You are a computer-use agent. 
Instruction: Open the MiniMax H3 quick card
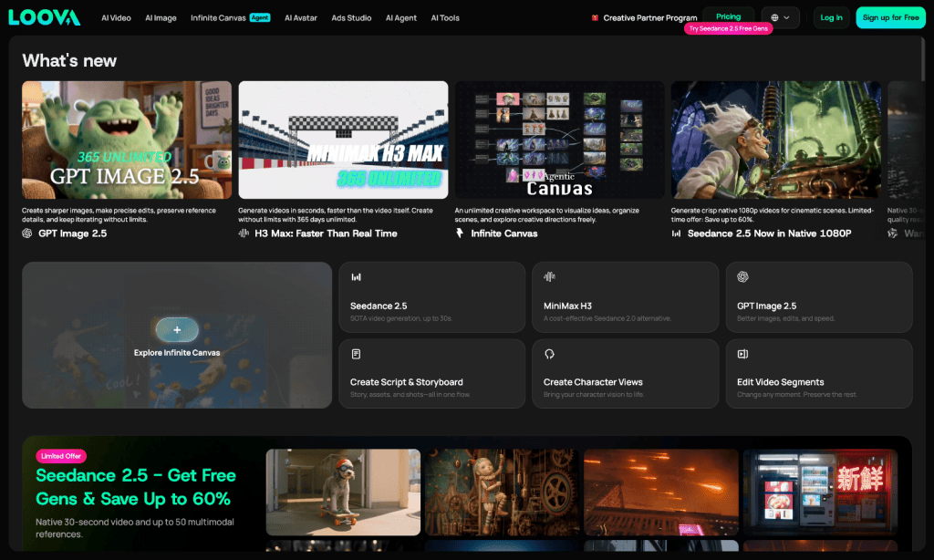[625, 297]
